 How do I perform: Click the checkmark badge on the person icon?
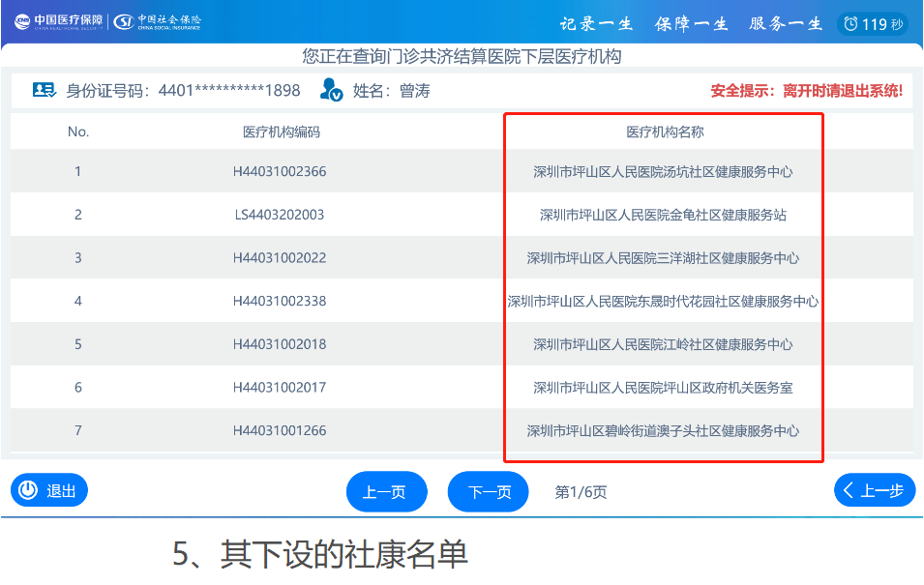pos(336,95)
